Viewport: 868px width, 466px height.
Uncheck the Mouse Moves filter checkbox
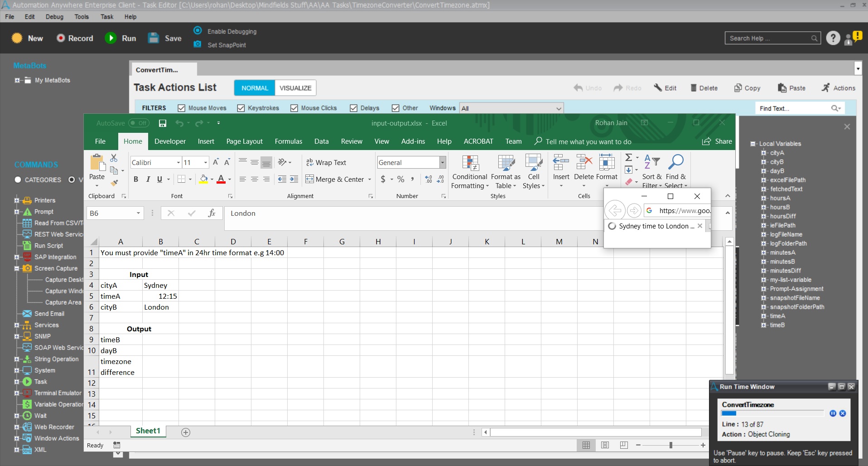(x=182, y=108)
